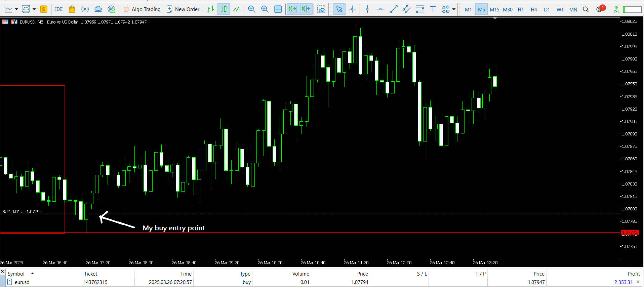The width and height of the screenshot is (644, 287).
Task: Add a horizontal line object
Action: [x=380, y=9]
